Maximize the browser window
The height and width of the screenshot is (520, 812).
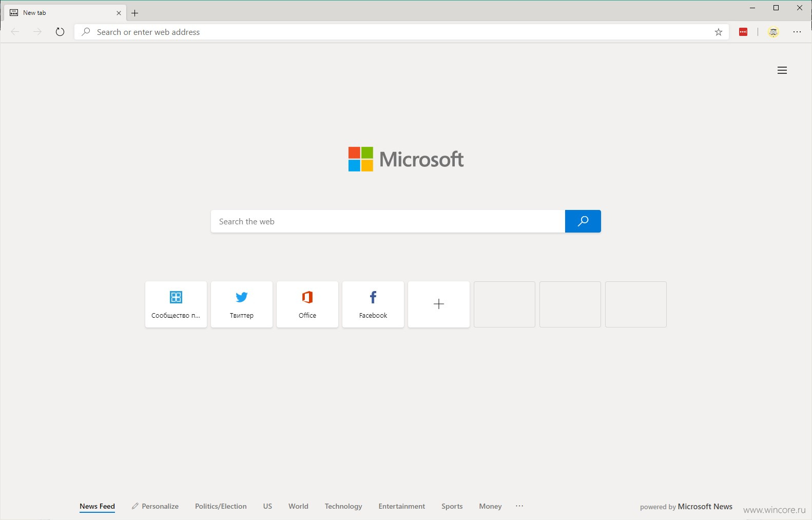776,8
